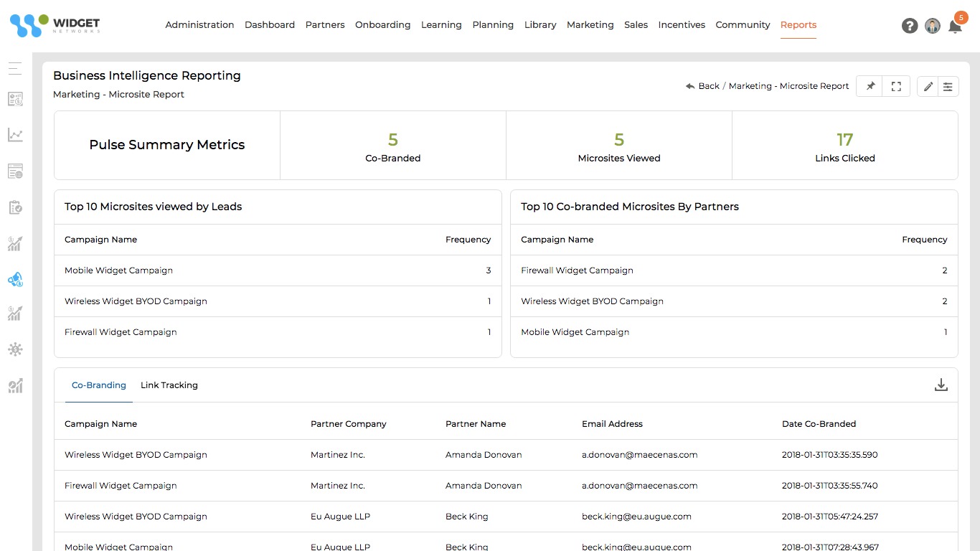Go to Dashboard in top navigation

(270, 24)
